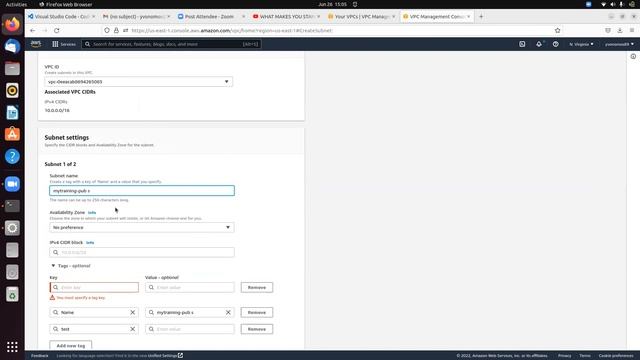Remove the test tag row
The height and width of the screenshot is (360, 640).
click(257, 329)
